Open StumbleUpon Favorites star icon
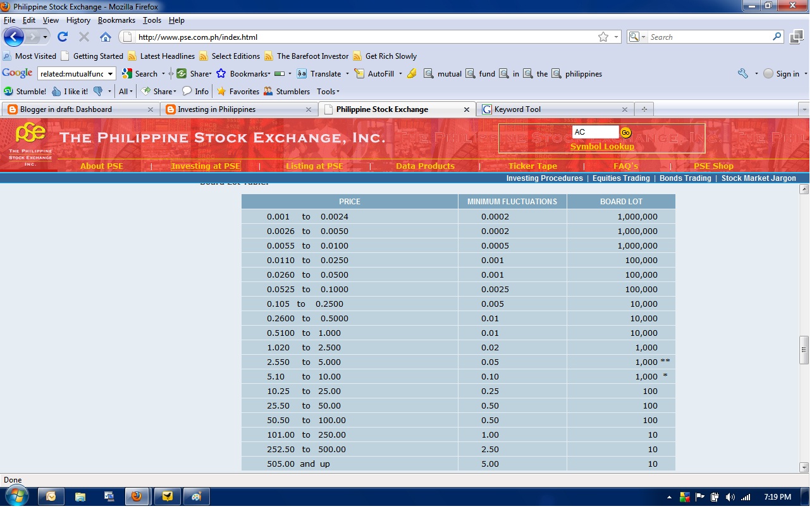Viewport: 812px width, 511px height. click(x=221, y=90)
